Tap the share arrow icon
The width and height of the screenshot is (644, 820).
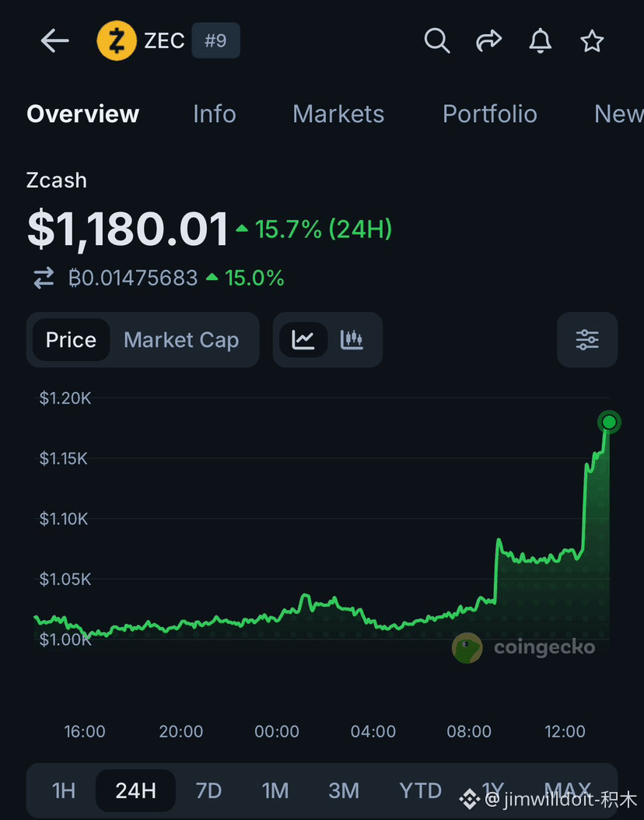click(x=488, y=40)
